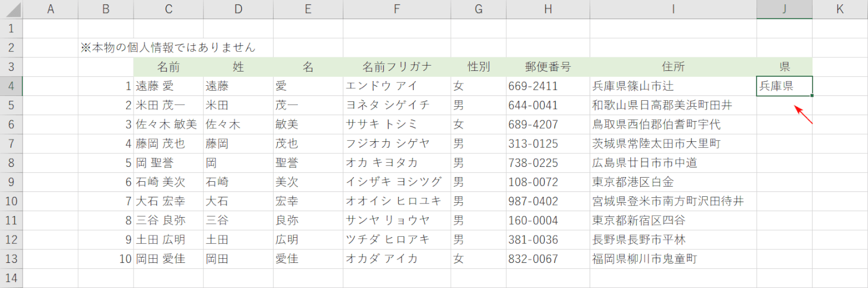868x288 pixels.
Task: Click postal code 108-0072
Action: [548, 182]
